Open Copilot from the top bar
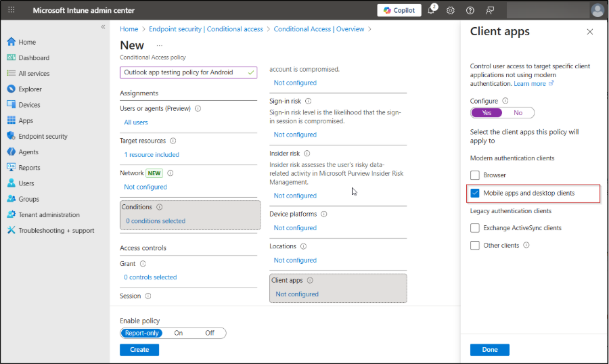Viewport: 609px width, 364px height. tap(399, 11)
